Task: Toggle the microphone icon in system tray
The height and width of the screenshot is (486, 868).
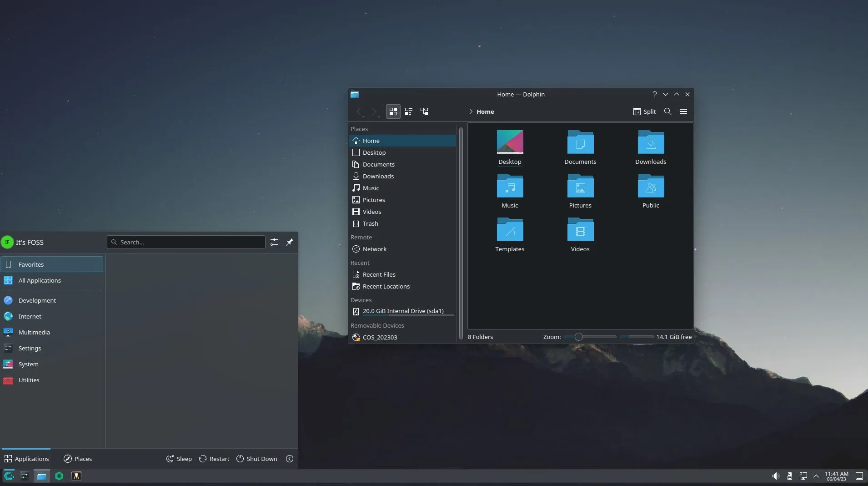Action: click(790, 476)
